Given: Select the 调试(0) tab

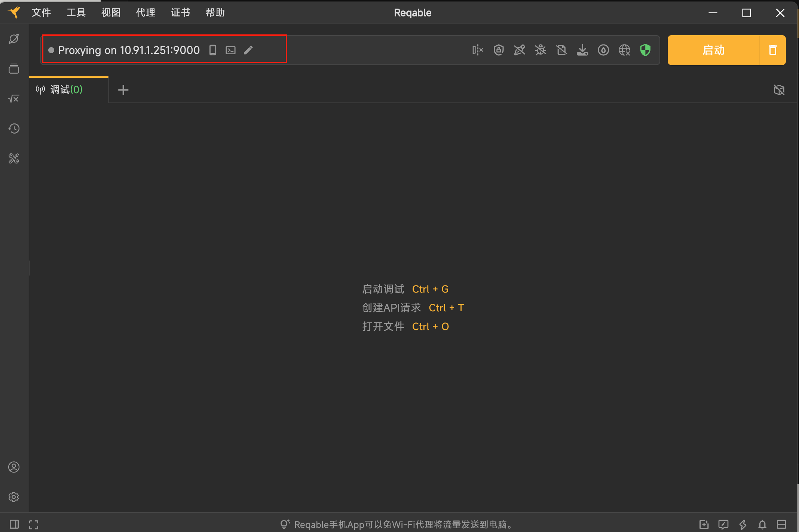Looking at the screenshot, I should [x=67, y=90].
